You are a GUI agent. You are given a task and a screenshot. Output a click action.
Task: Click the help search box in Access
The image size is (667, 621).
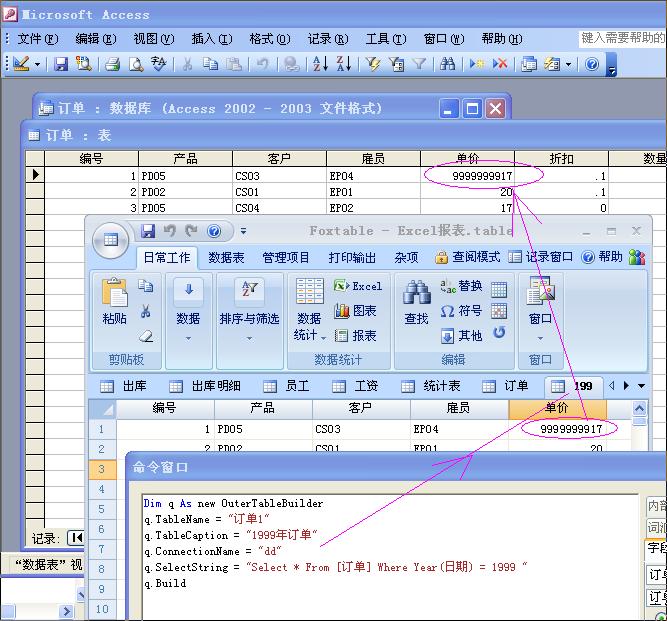(622, 39)
